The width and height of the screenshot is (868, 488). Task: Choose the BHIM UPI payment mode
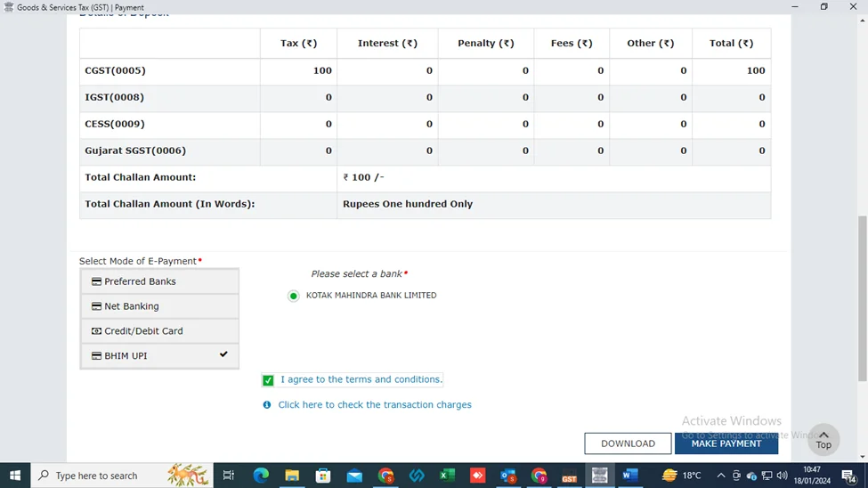click(159, 355)
